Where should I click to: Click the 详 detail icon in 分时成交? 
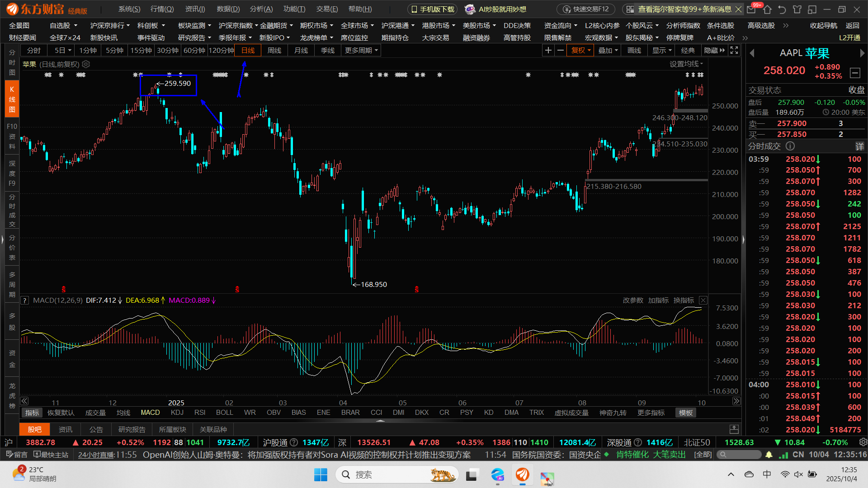click(x=859, y=146)
